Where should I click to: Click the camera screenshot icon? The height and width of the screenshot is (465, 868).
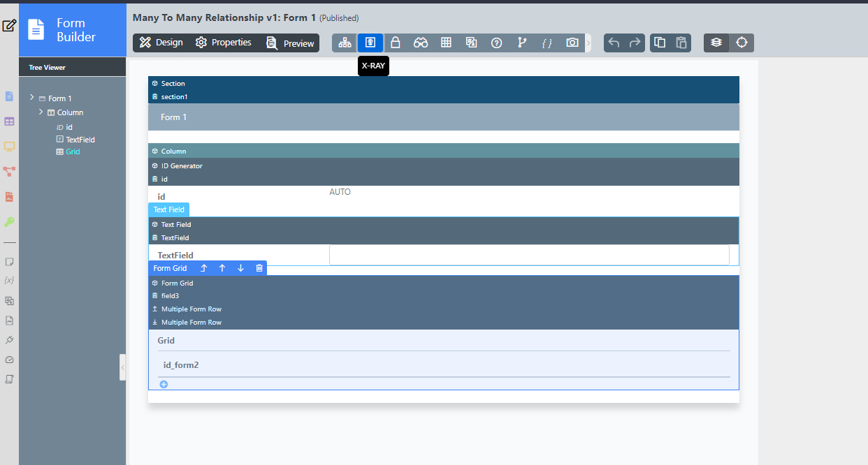point(572,43)
